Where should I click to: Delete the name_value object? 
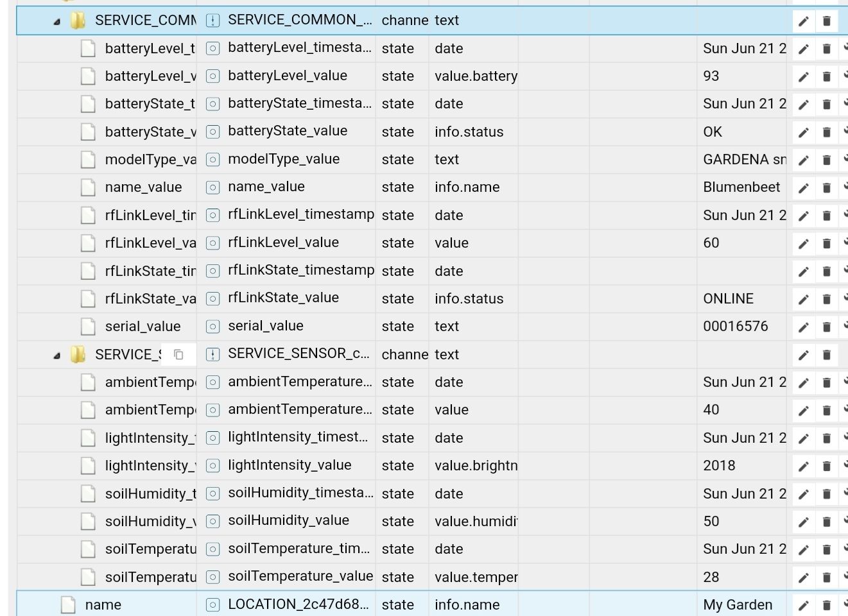pos(827,188)
